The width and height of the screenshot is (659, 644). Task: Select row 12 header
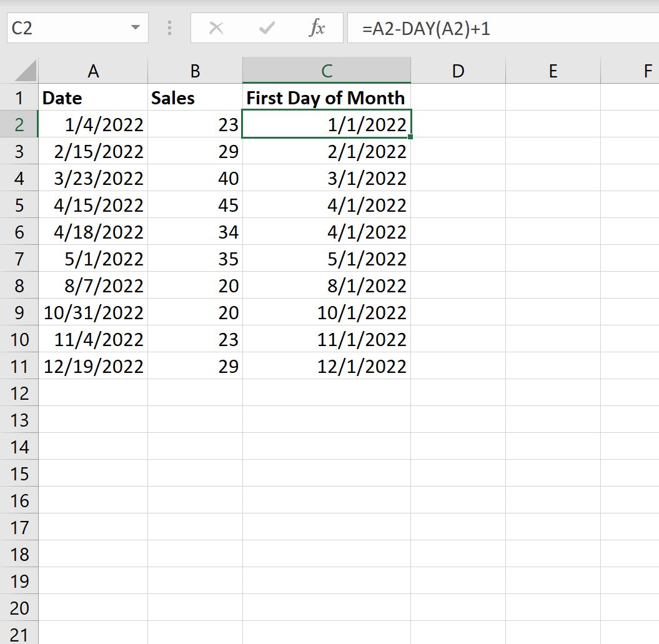[x=19, y=393]
